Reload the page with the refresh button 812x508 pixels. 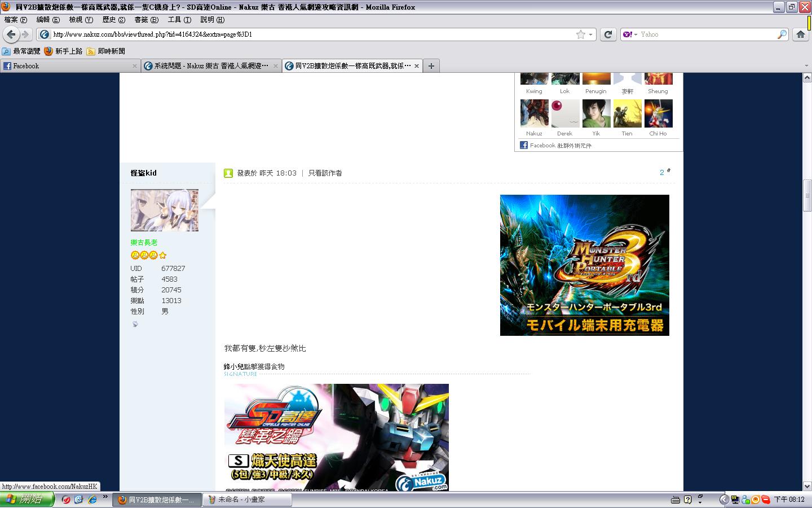607,34
